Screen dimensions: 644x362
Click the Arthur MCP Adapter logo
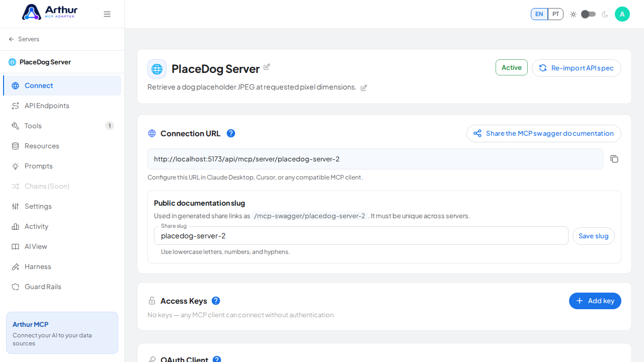point(50,12)
